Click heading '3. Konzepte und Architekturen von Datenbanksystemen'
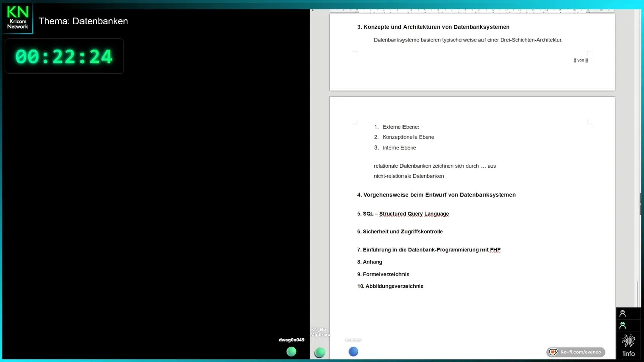 [x=433, y=27]
